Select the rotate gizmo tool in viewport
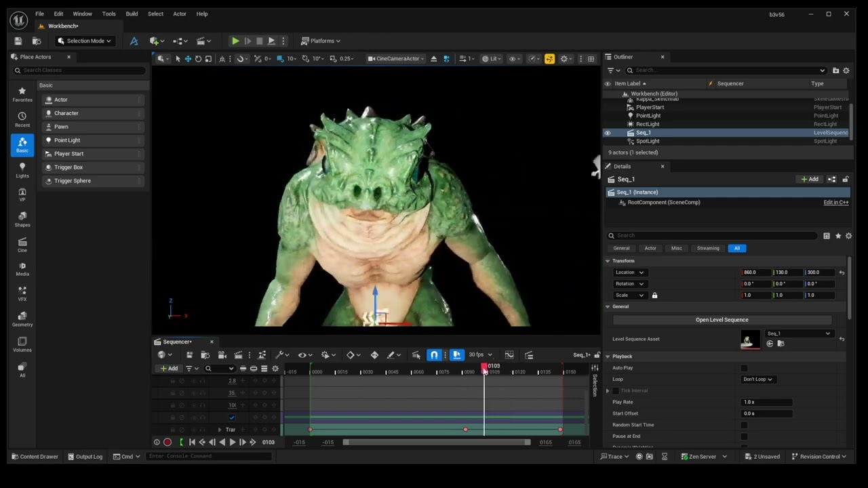 pos(198,59)
